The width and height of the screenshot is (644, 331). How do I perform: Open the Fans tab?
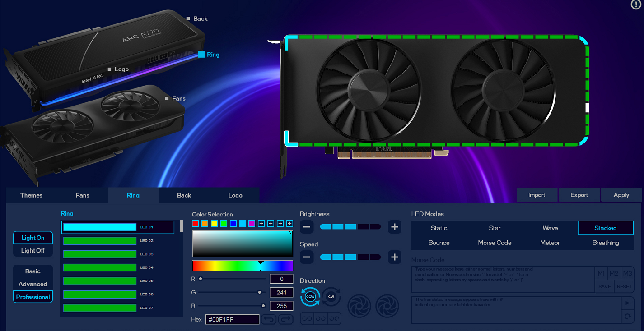[83, 195]
